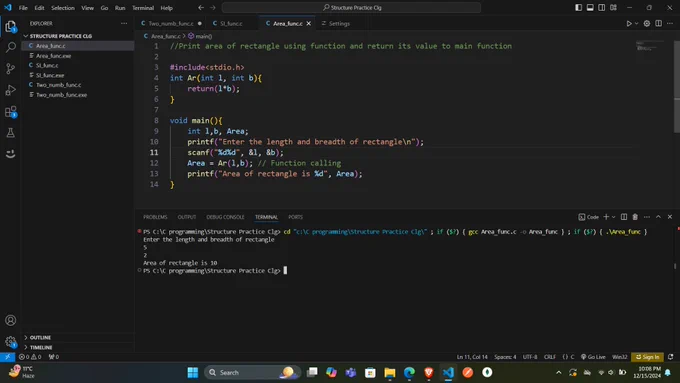
Task: Click the Sign In status bar button
Action: pos(647,357)
